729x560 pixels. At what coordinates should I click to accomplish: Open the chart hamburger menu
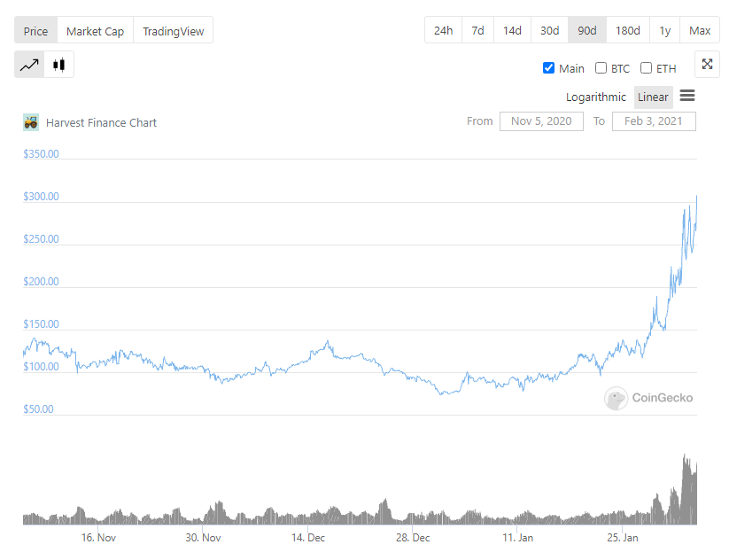click(687, 96)
